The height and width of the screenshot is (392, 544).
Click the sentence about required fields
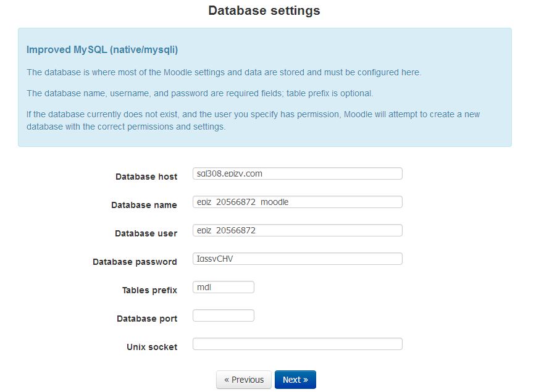[x=200, y=93]
